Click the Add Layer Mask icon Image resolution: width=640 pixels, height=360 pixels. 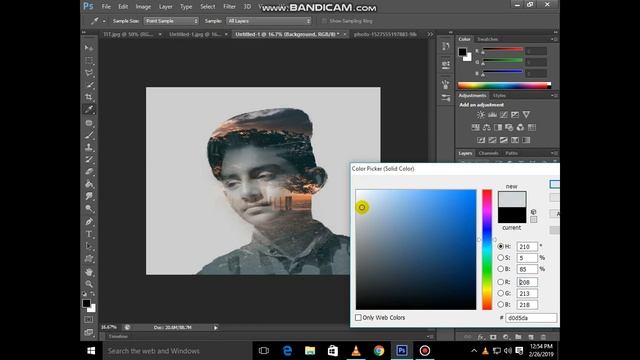pos(493,337)
